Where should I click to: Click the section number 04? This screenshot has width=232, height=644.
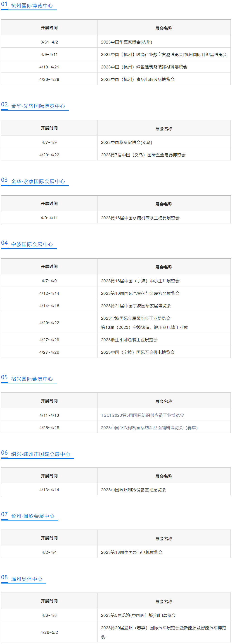coord(5,243)
